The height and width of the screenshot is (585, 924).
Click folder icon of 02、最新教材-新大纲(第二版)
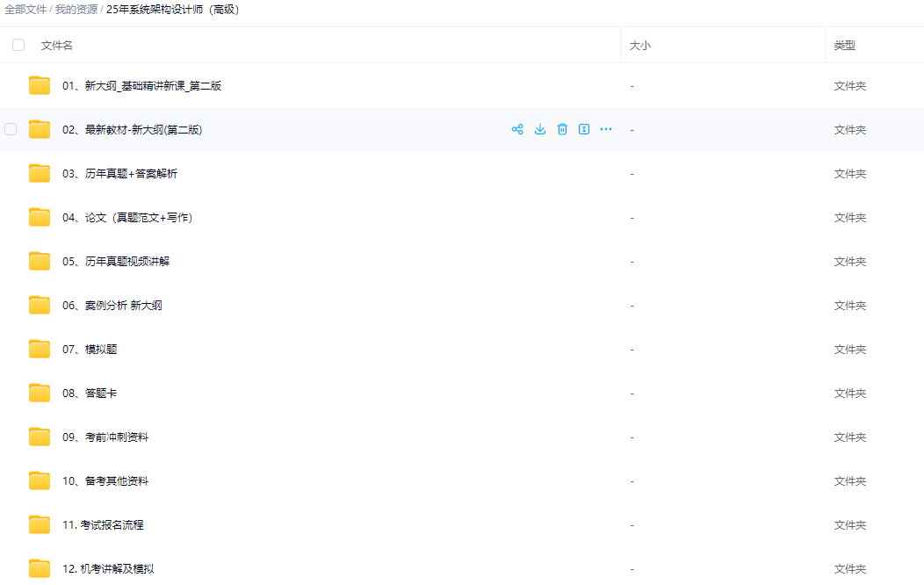coord(40,130)
